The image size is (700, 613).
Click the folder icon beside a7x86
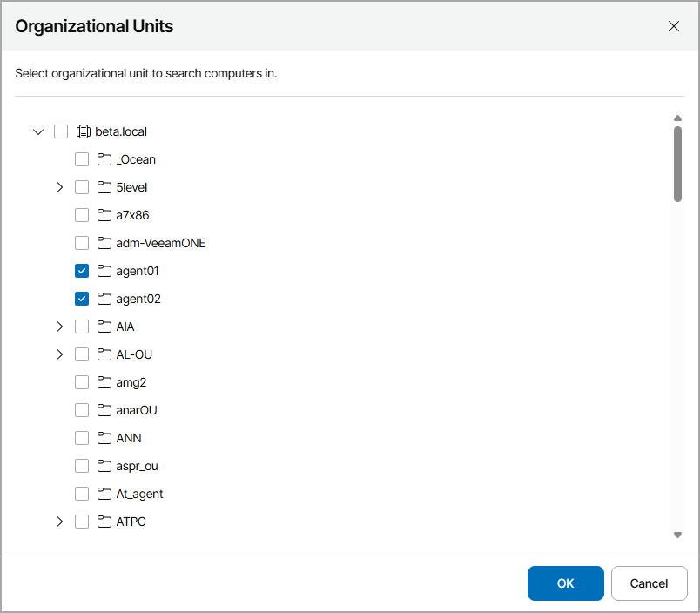click(104, 215)
